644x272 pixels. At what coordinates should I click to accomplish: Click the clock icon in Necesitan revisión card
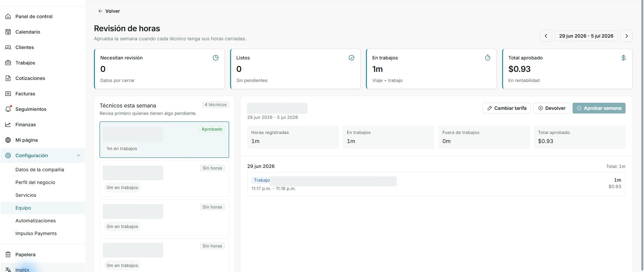click(216, 58)
